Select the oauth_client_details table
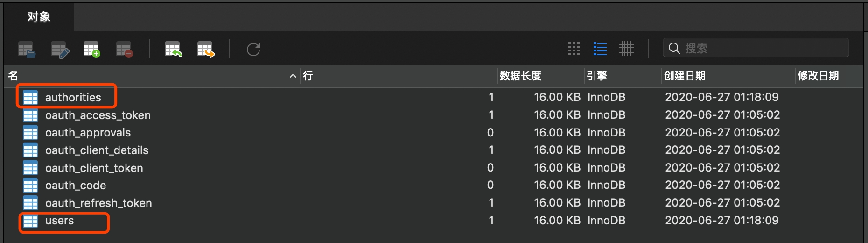 pyautogui.click(x=97, y=150)
